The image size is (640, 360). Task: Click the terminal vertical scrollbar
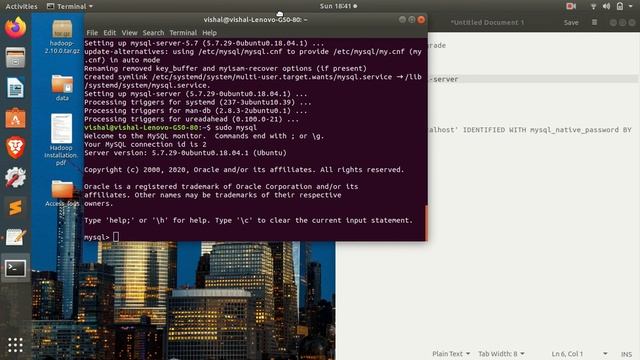[x=426, y=222]
